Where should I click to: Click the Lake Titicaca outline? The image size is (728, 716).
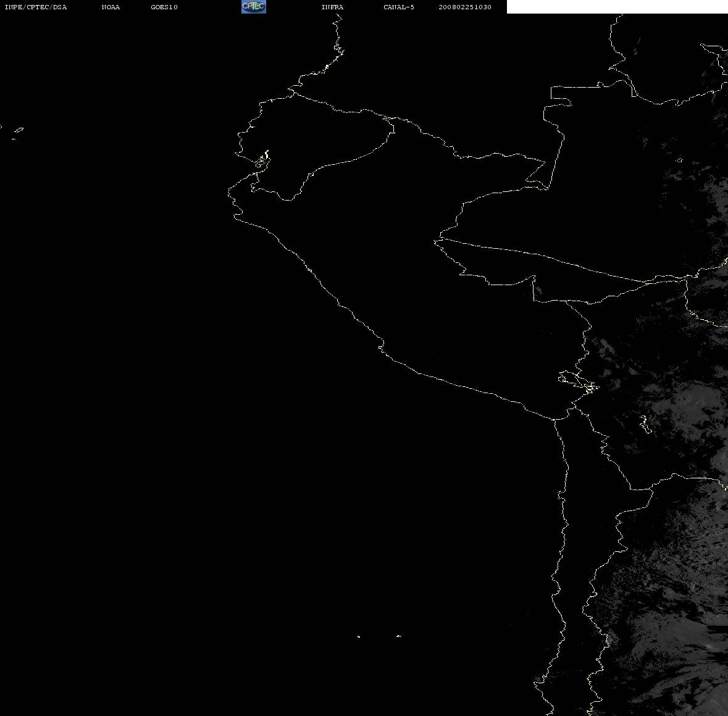577,381
